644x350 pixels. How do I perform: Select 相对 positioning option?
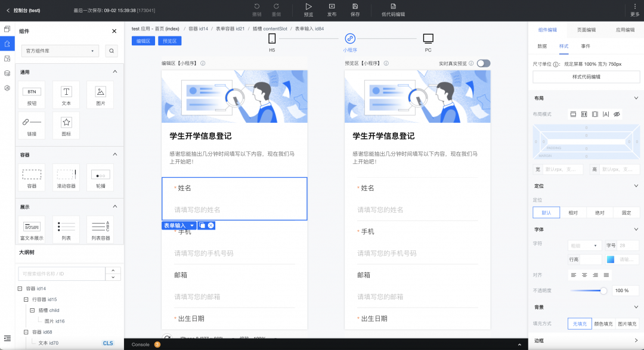pyautogui.click(x=573, y=212)
